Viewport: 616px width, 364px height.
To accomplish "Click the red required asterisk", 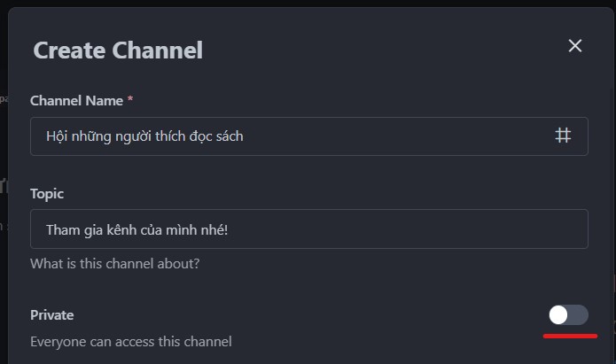I will click(130, 101).
